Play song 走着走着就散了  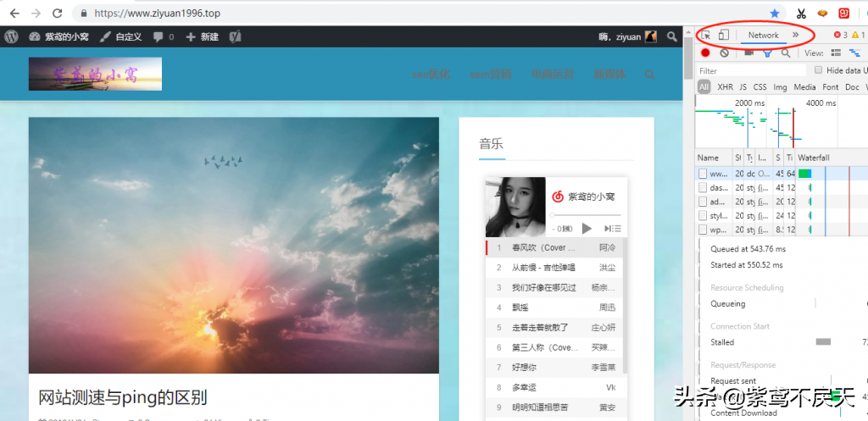click(554, 328)
